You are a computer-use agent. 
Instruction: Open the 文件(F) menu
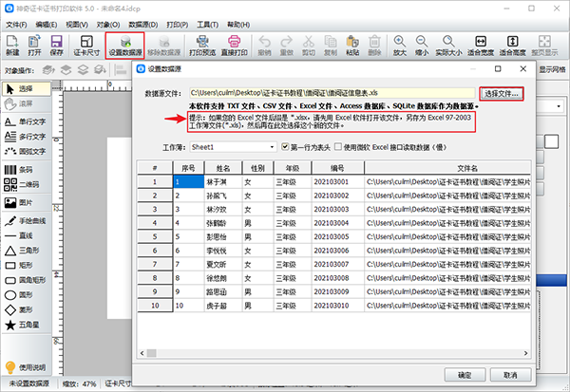click(16, 25)
